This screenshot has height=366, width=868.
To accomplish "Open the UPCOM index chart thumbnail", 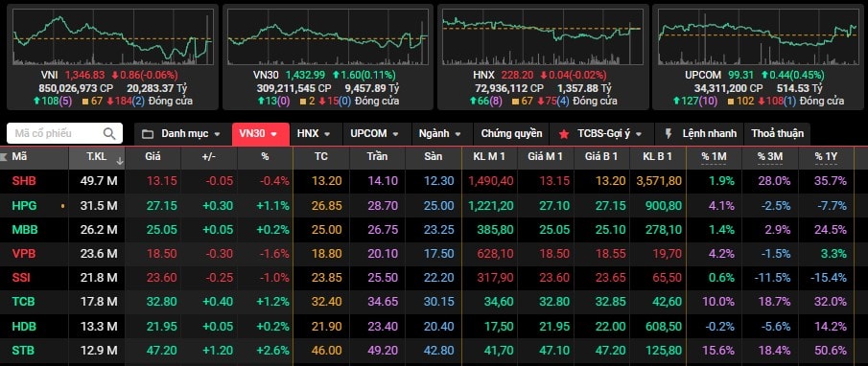I will click(x=758, y=57).
